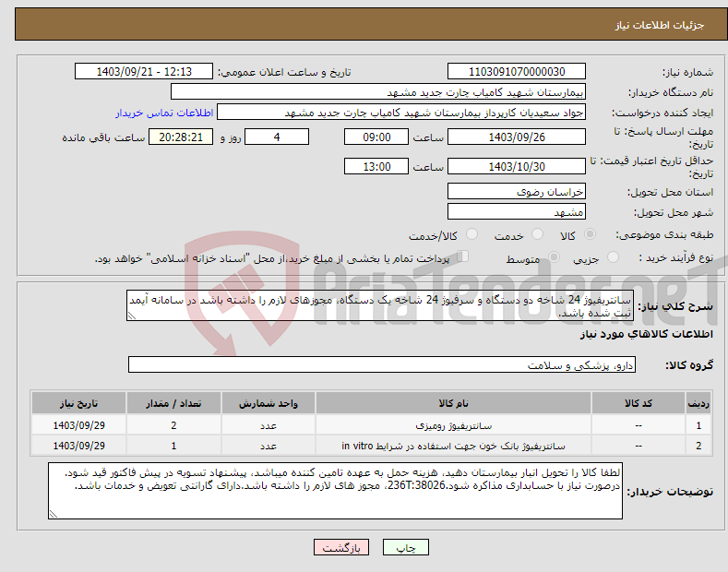
Task: Select the کالا radio button
Action: tap(590, 234)
